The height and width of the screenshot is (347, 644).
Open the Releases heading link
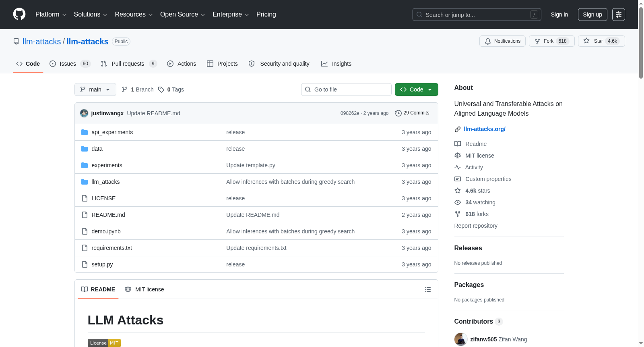(x=468, y=248)
